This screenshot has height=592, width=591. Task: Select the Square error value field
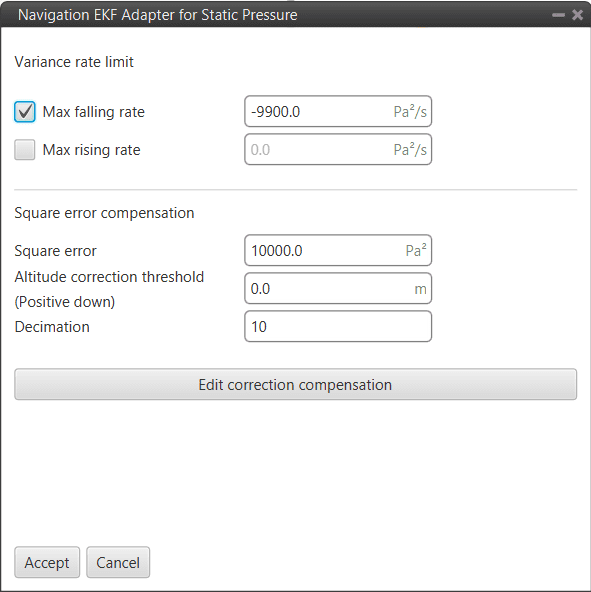pyautogui.click(x=338, y=251)
